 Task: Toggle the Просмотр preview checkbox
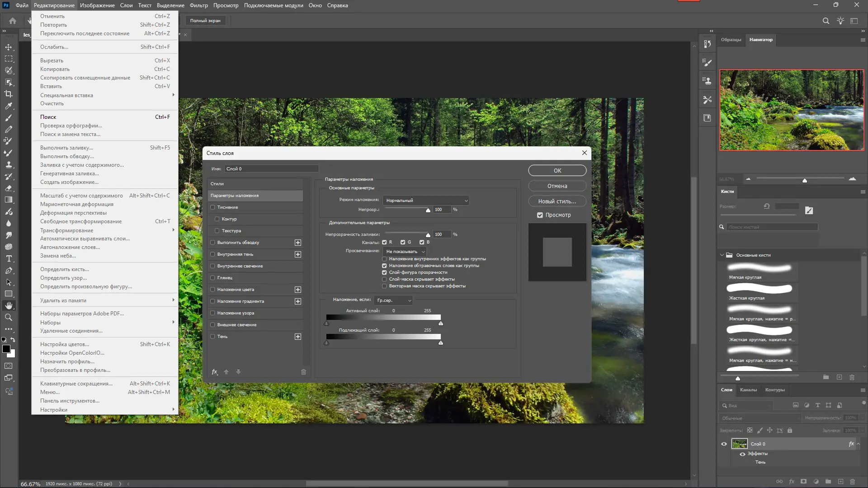tap(539, 215)
